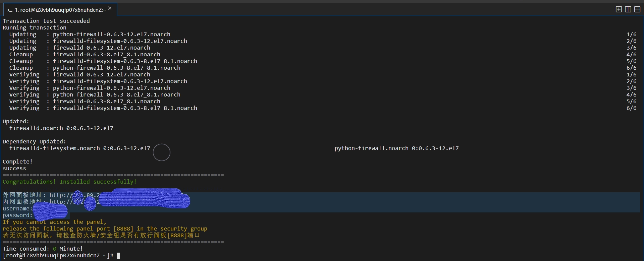644x261 pixels.
Task: Click 'Cleanup : firewalld-0.6.3-8.el7_8.1.noarch' line
Action: click(85, 54)
